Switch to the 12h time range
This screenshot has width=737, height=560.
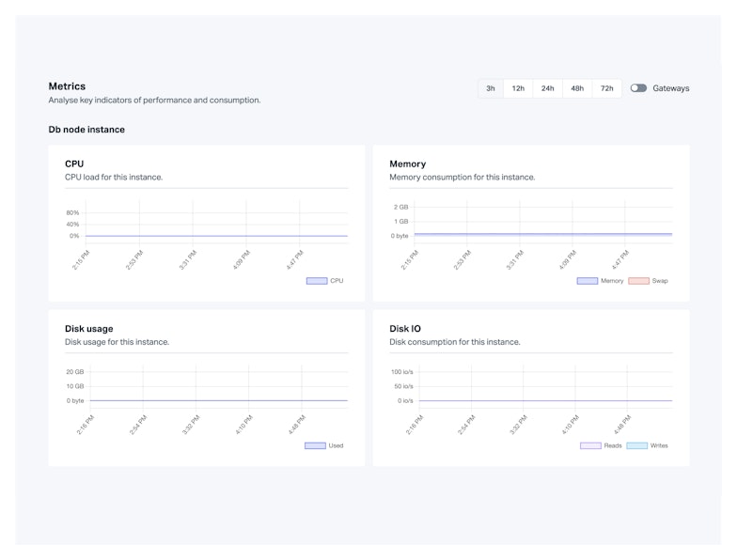coord(518,88)
